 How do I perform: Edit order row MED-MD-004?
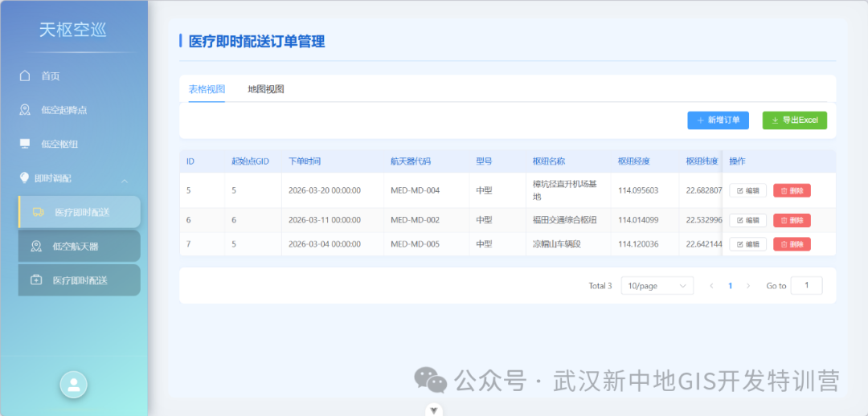click(748, 190)
